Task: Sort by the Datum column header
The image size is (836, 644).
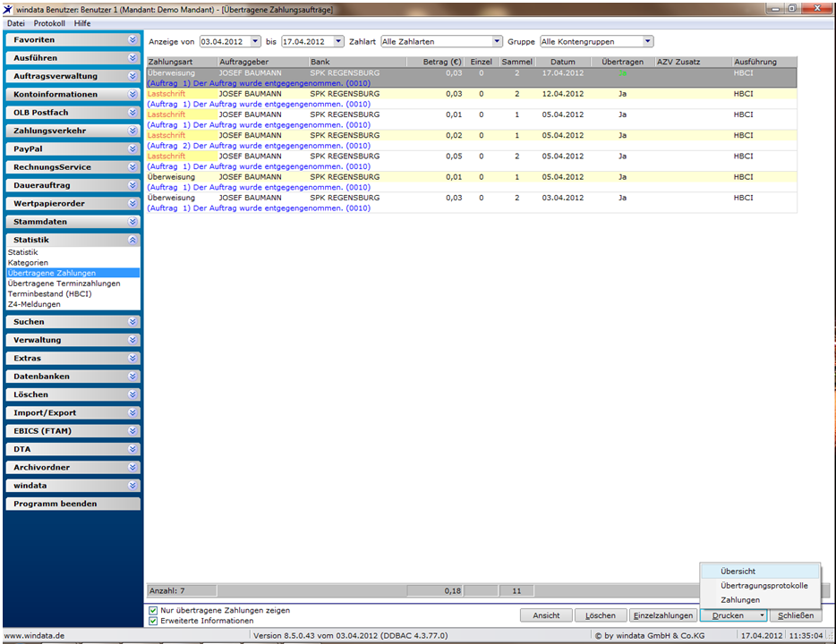Action: point(563,62)
